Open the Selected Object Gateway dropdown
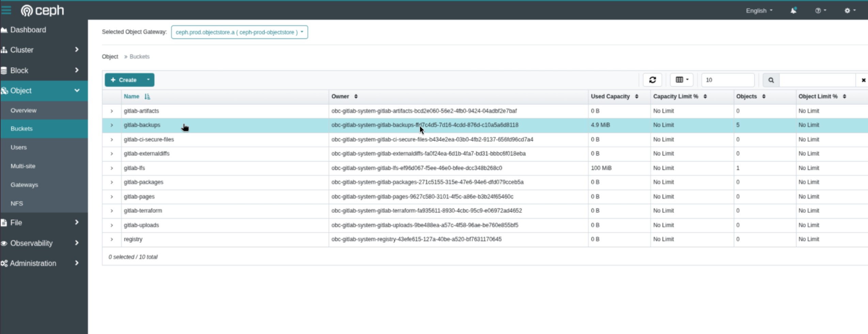The width and height of the screenshot is (868, 334). pos(239,32)
